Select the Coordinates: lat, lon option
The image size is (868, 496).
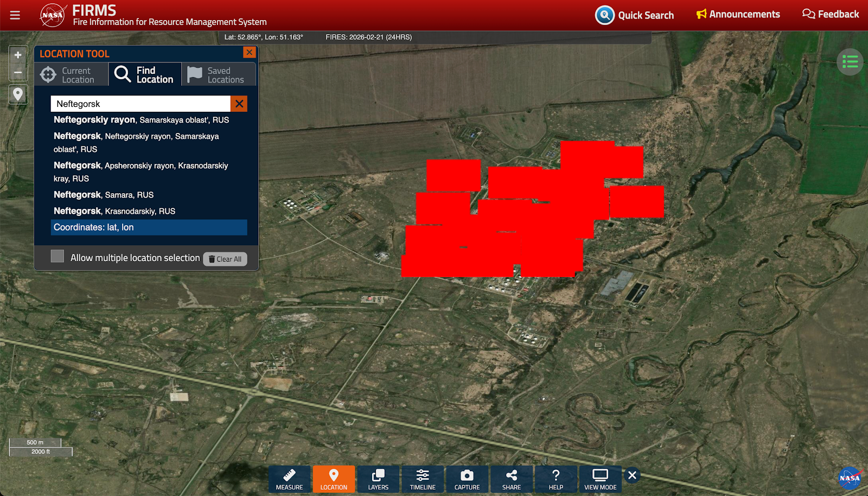coord(149,227)
